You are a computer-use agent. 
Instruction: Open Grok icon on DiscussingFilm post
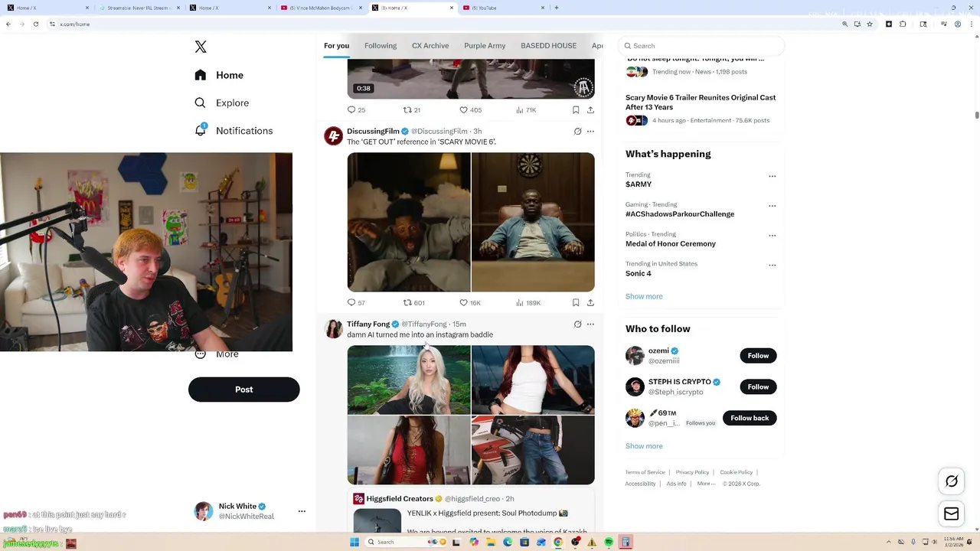coord(577,132)
